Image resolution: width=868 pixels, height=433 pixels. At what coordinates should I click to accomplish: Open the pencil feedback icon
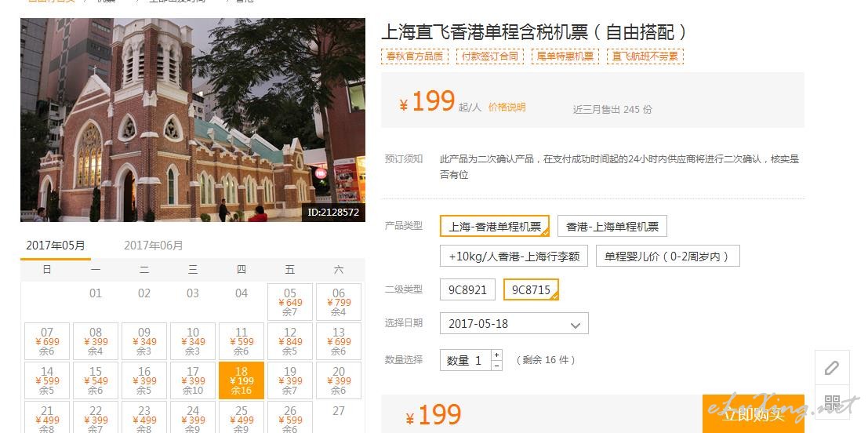point(832,368)
